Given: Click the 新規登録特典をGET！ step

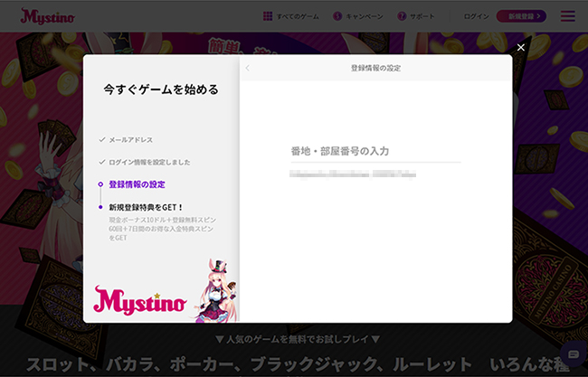Looking at the screenshot, I should click(146, 207).
